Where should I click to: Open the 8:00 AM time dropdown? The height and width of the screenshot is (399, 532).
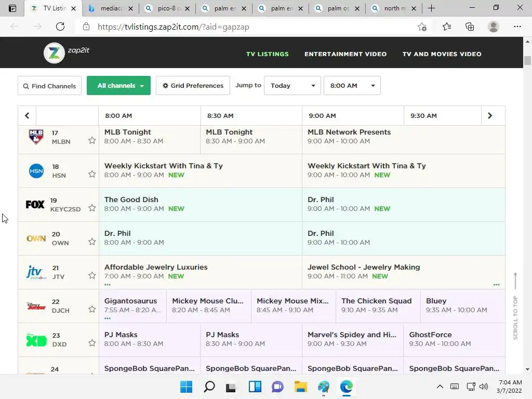tap(352, 86)
